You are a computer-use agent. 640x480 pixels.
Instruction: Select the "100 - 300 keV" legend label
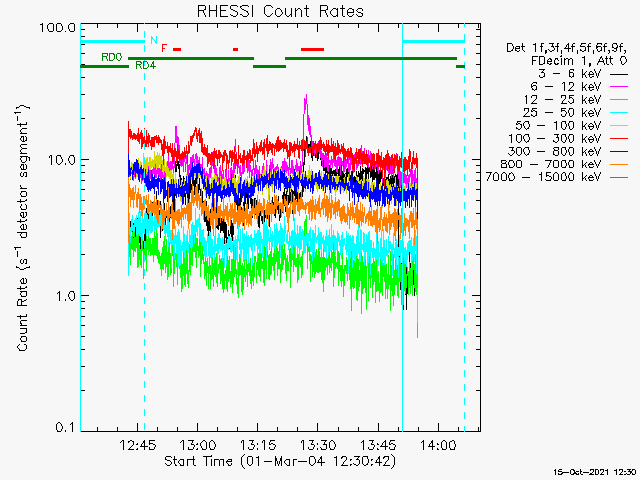point(555,138)
